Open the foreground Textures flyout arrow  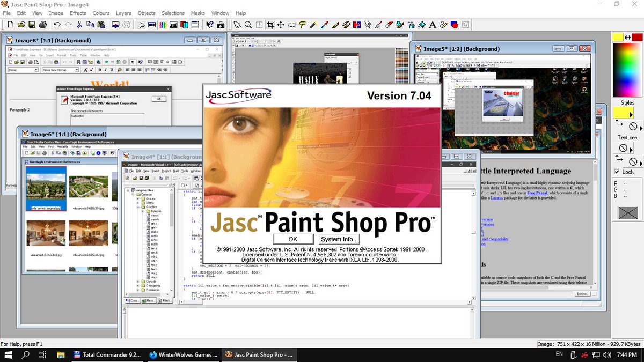[x=632, y=149]
